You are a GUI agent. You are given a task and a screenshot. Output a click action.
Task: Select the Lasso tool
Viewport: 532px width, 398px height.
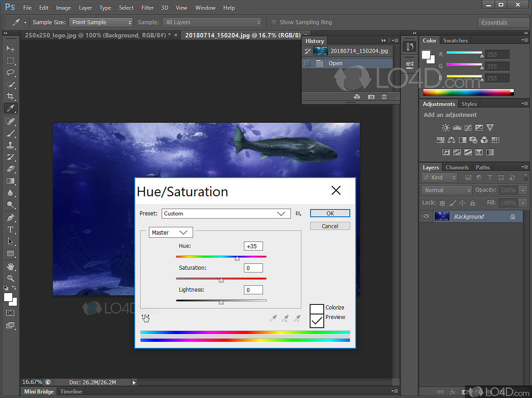coord(10,73)
